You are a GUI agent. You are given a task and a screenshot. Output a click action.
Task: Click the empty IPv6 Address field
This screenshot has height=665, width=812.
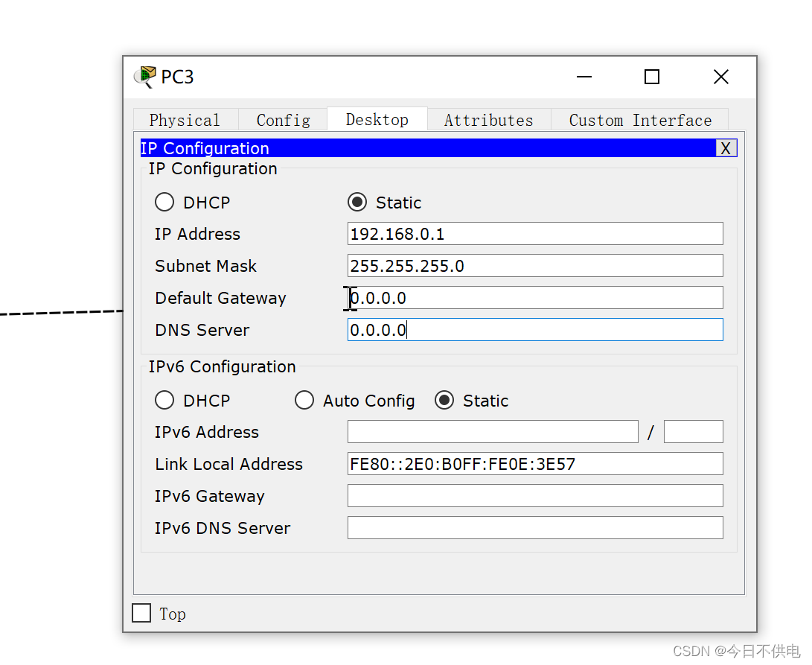[493, 432]
